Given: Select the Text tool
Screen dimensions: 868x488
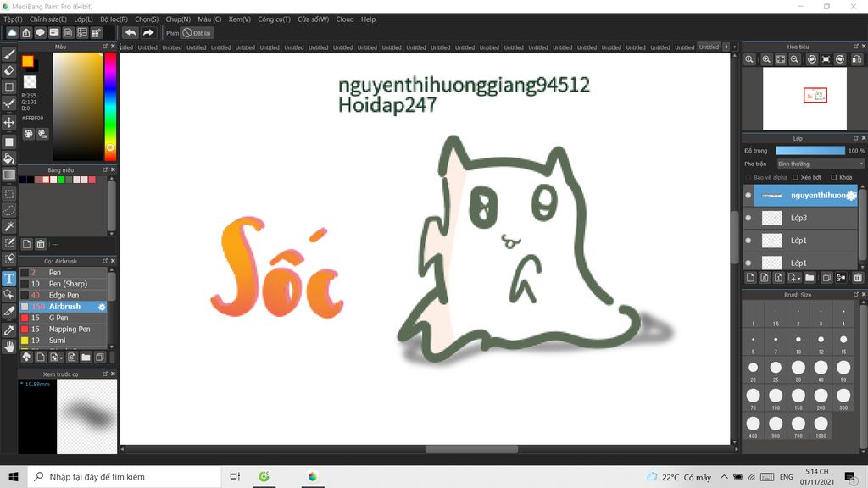Looking at the screenshot, I should [9, 278].
